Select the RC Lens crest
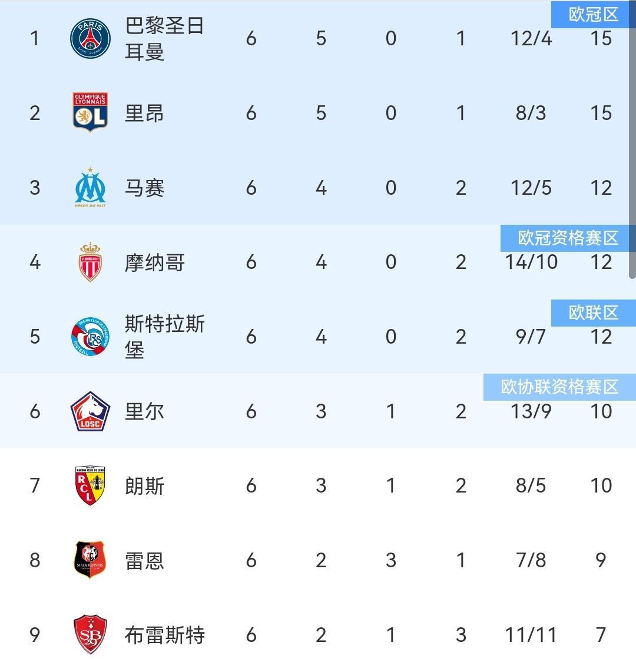636x672 pixels. [x=90, y=485]
